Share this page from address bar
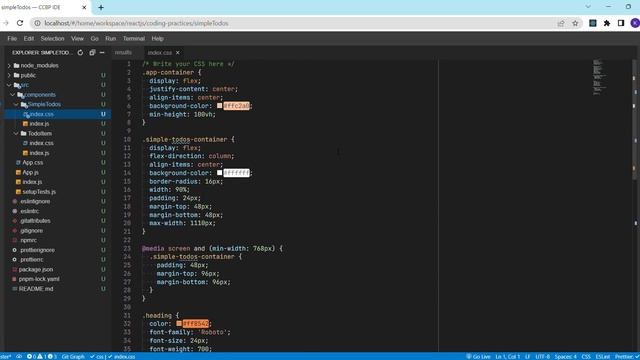 pyautogui.click(x=561, y=23)
